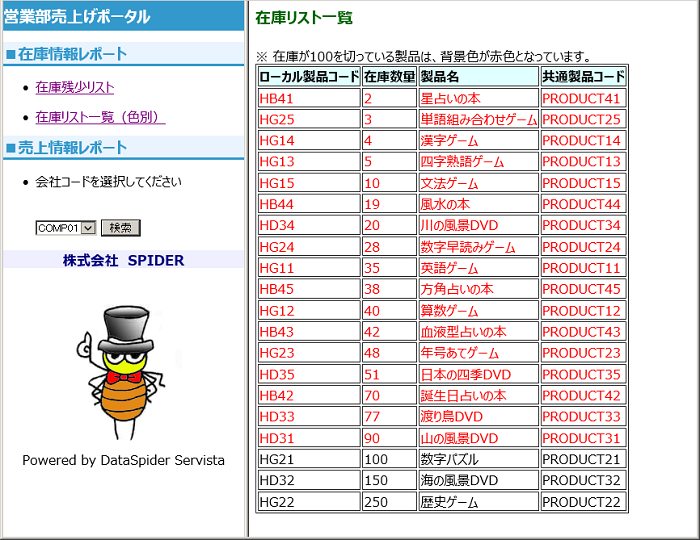Click the HG21 product code cell

(308, 459)
